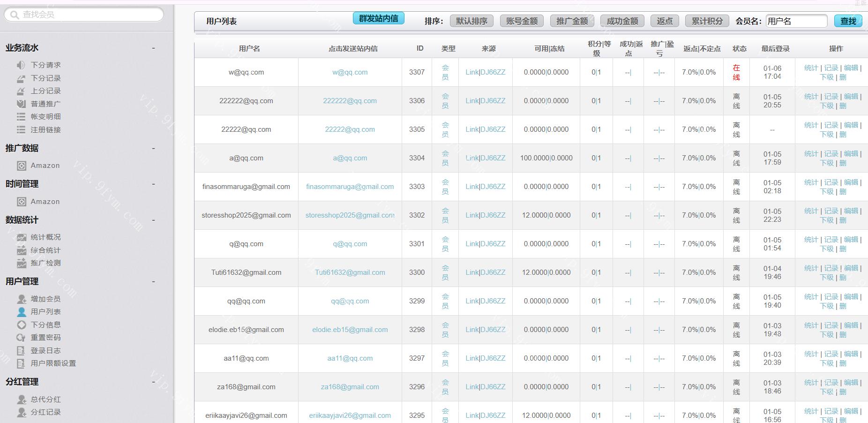Sort the list by 账号金额

click(x=522, y=21)
